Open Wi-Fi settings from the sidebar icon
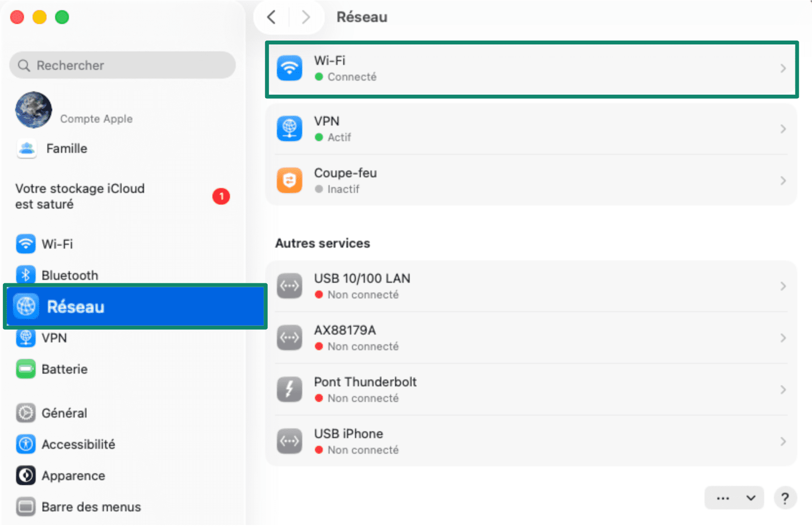This screenshot has height=526, width=812. (x=25, y=244)
